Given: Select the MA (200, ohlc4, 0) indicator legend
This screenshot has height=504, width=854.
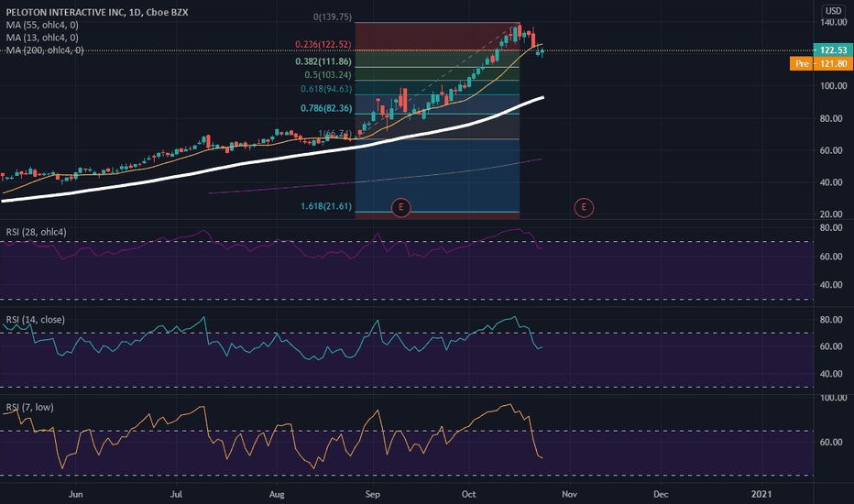Looking at the screenshot, I should point(45,50).
